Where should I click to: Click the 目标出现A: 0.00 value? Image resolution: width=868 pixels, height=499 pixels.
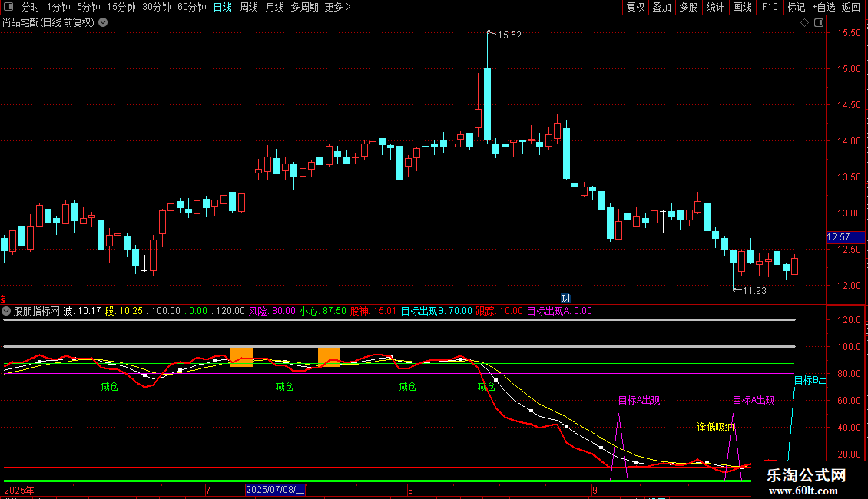coord(559,311)
